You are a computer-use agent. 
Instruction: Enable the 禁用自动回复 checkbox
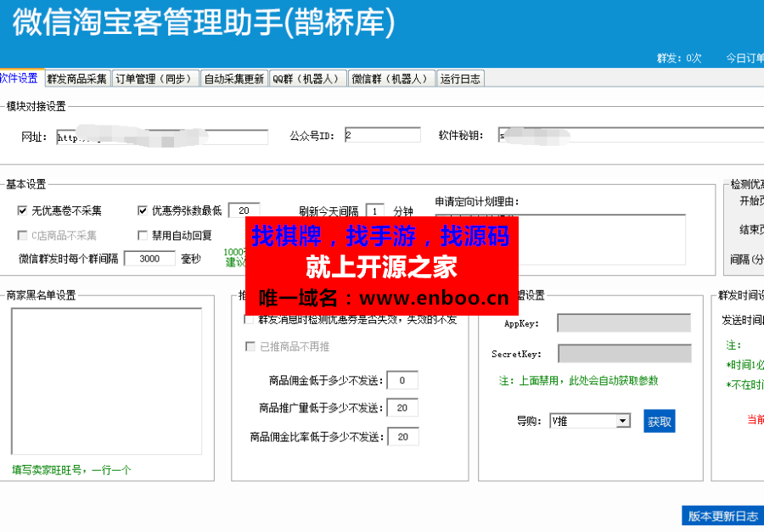[x=143, y=236]
